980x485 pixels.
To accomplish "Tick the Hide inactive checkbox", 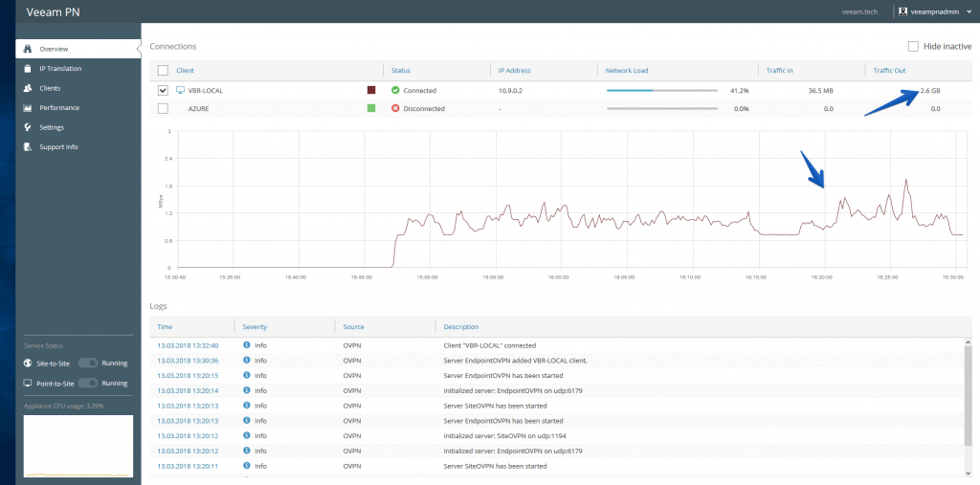I will pyautogui.click(x=913, y=46).
